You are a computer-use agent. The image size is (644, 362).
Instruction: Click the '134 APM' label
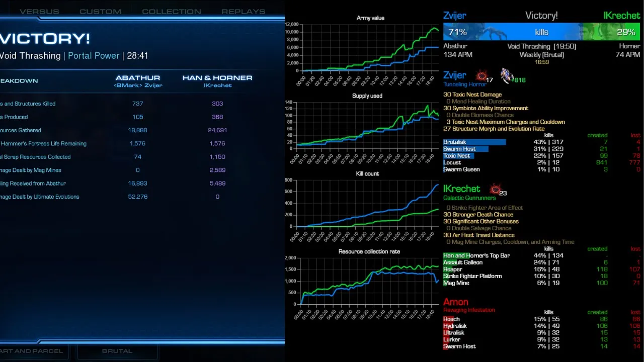click(x=458, y=54)
